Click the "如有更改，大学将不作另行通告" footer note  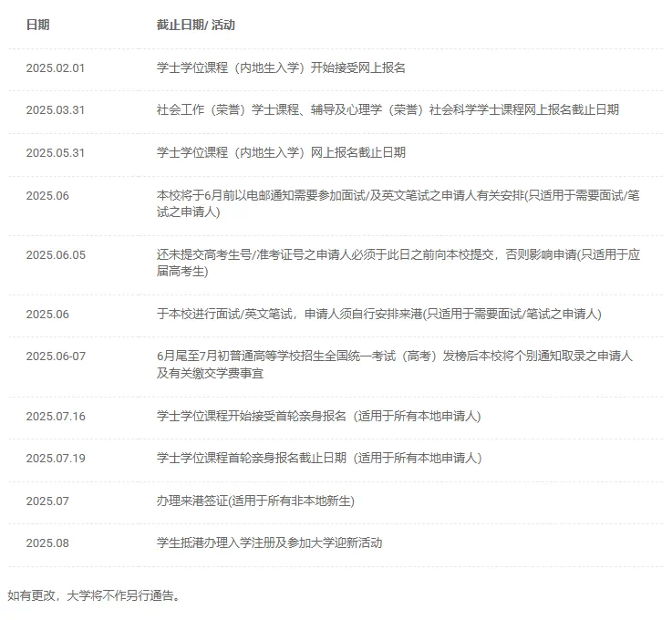pos(95,596)
